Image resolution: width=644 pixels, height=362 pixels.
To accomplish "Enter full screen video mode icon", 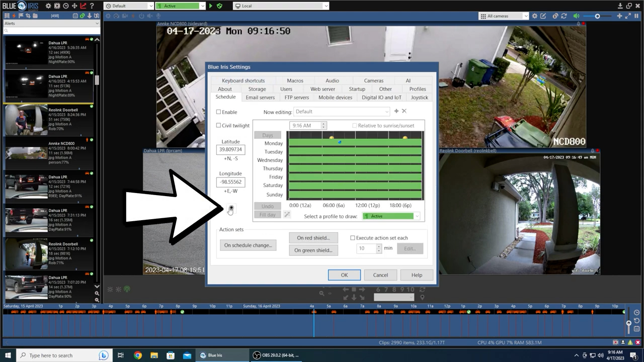I will click(627, 16).
